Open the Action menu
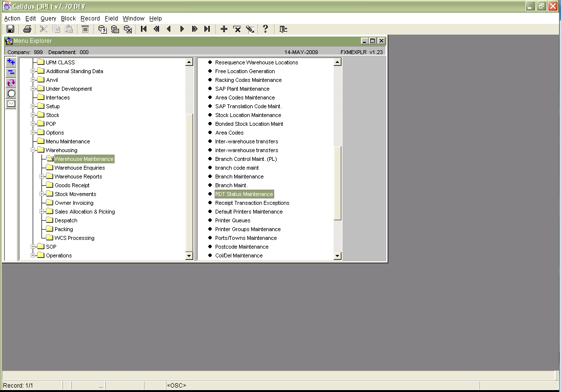Image resolution: width=561 pixels, height=392 pixels. tap(12, 18)
